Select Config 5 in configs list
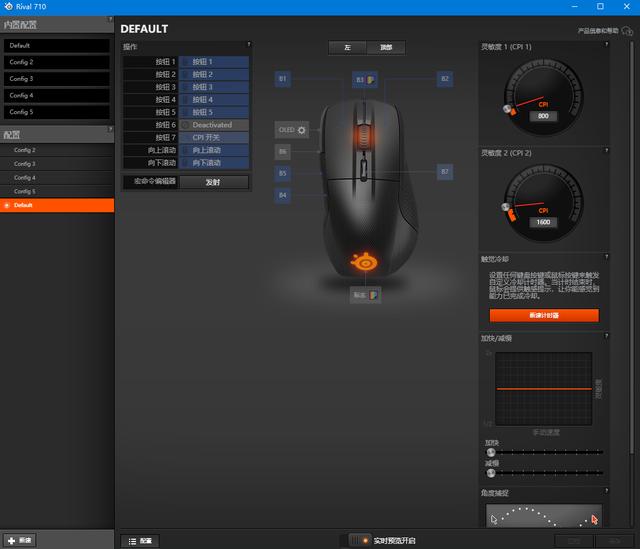 (x=57, y=191)
